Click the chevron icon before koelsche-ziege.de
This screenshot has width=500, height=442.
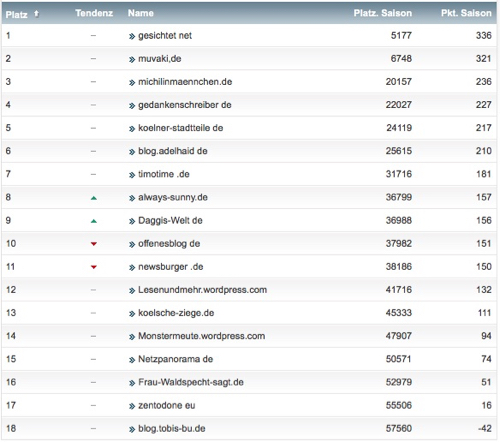pos(132,314)
